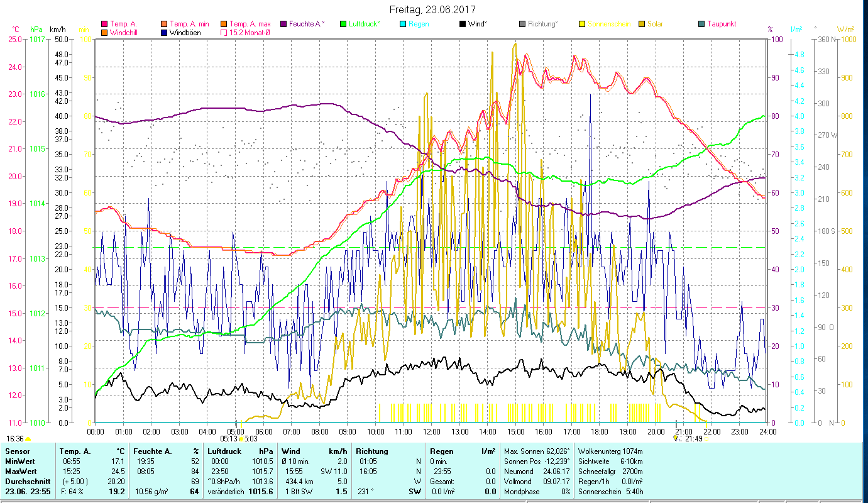This screenshot has height=503, width=868.
Task: Click the orange Windchill legend swatch
Action: click(x=104, y=33)
